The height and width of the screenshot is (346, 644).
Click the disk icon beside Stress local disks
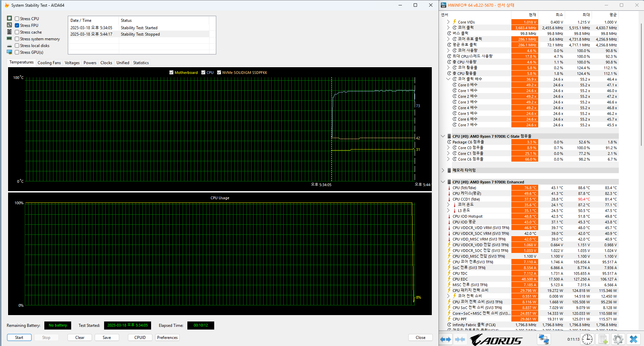tap(9, 46)
